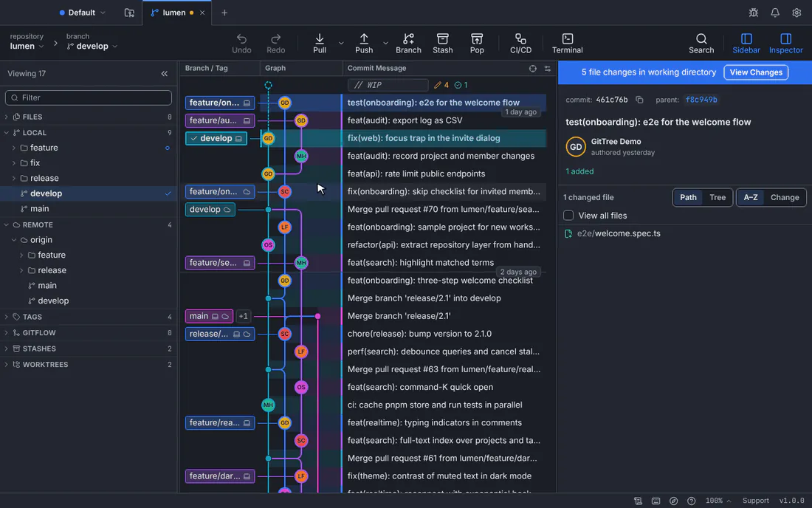Open the Default profile dropdown
The image size is (812, 508).
click(x=83, y=13)
